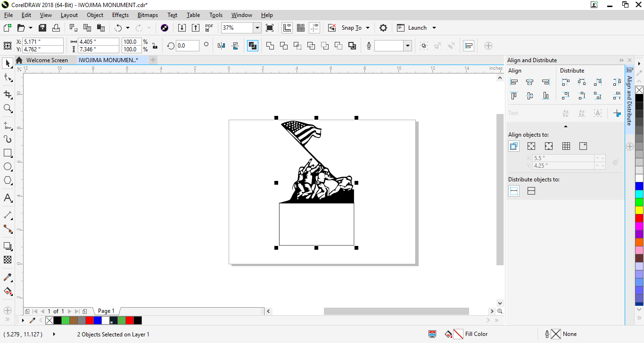
Task: Select Align to Active objects option
Action: 514,146
